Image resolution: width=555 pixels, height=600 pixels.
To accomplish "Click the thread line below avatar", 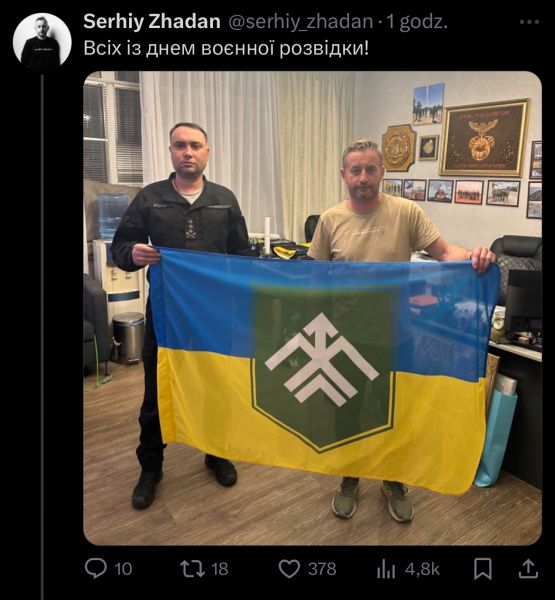I will click(42, 337).
